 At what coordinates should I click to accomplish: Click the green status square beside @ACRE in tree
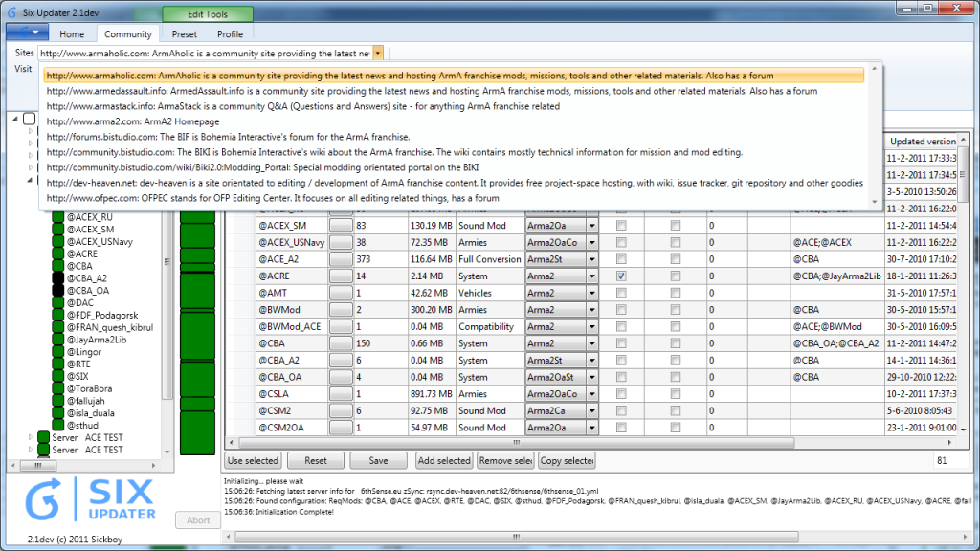57,253
